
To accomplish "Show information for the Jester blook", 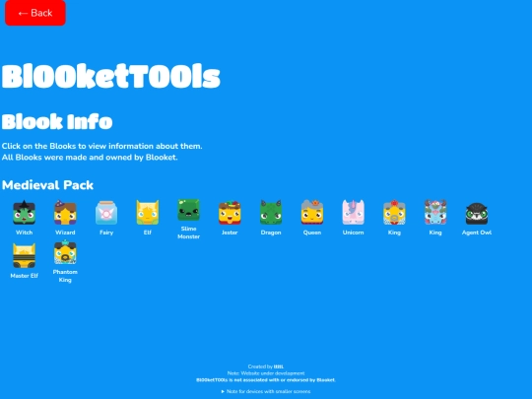I will tap(230, 213).
